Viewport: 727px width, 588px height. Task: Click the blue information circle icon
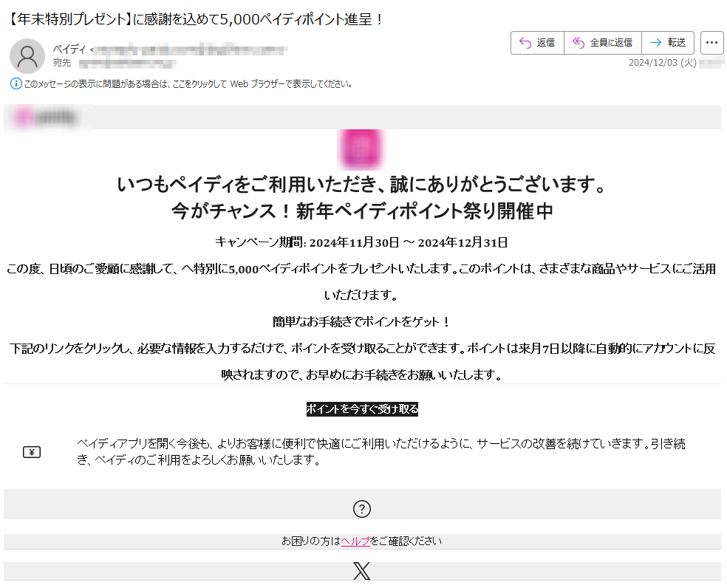pos(16,84)
